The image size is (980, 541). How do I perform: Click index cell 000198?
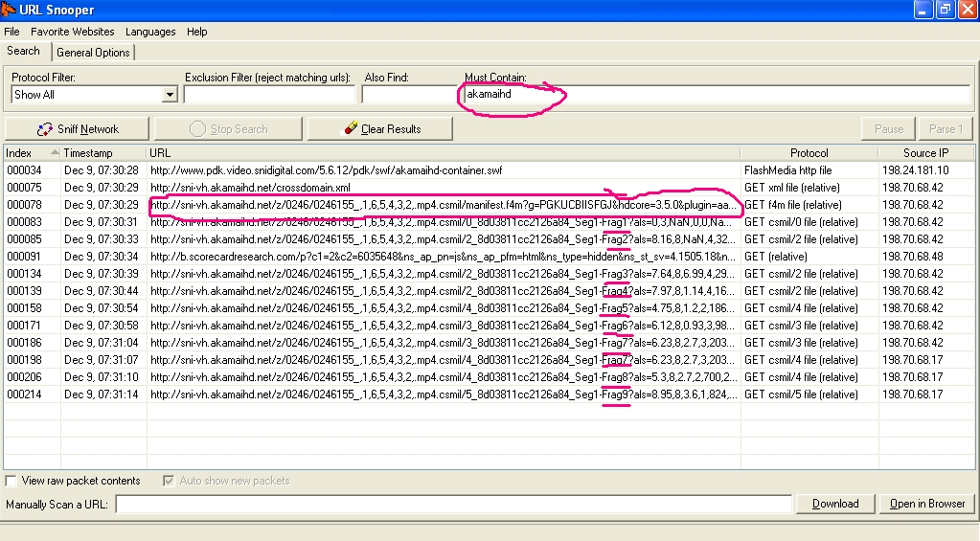24,360
